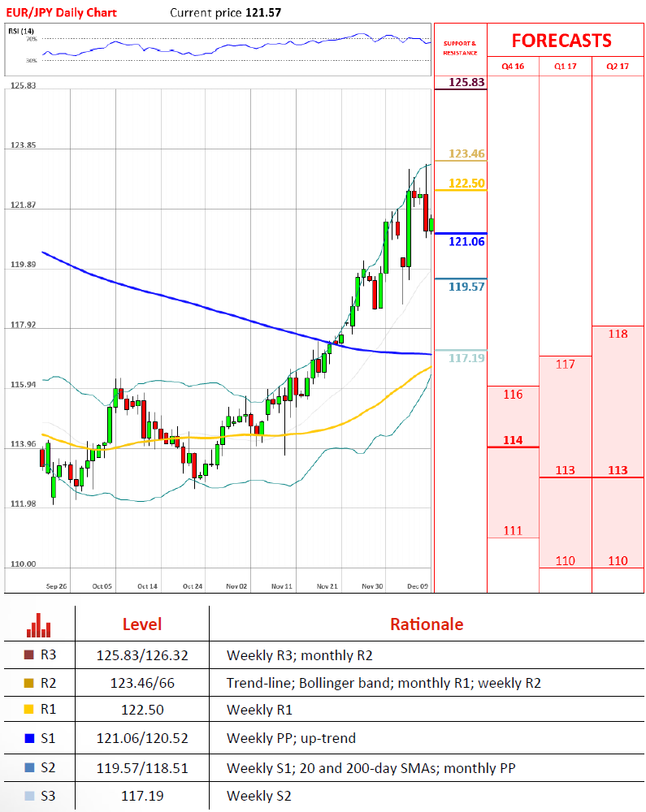Click the 121.06/120.52 level cell

142,738
